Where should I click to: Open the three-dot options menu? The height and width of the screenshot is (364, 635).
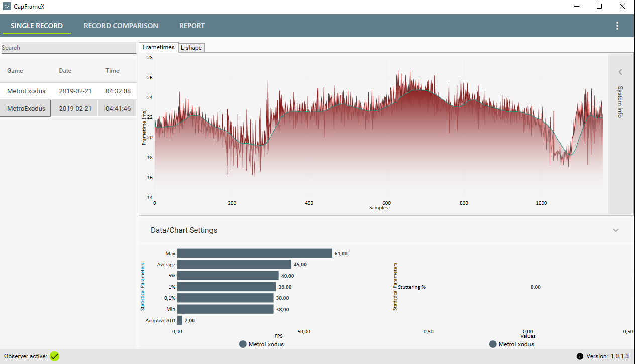(x=617, y=26)
